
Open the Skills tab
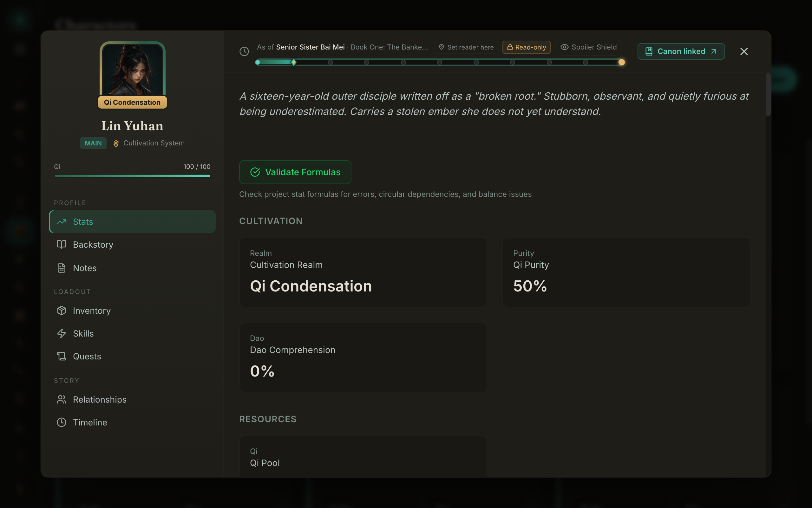[x=132, y=333]
